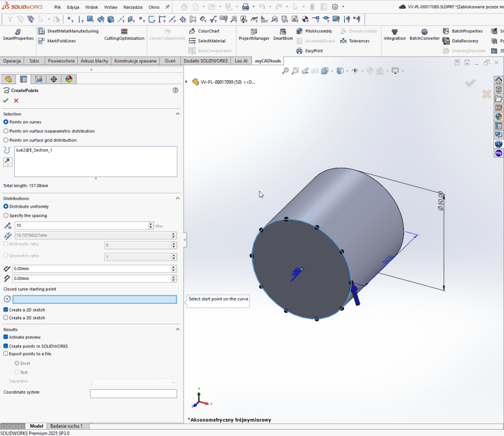Screen dimensions: 504x436
Task: Open Options gear dropdown arrow
Action: coord(343,7)
